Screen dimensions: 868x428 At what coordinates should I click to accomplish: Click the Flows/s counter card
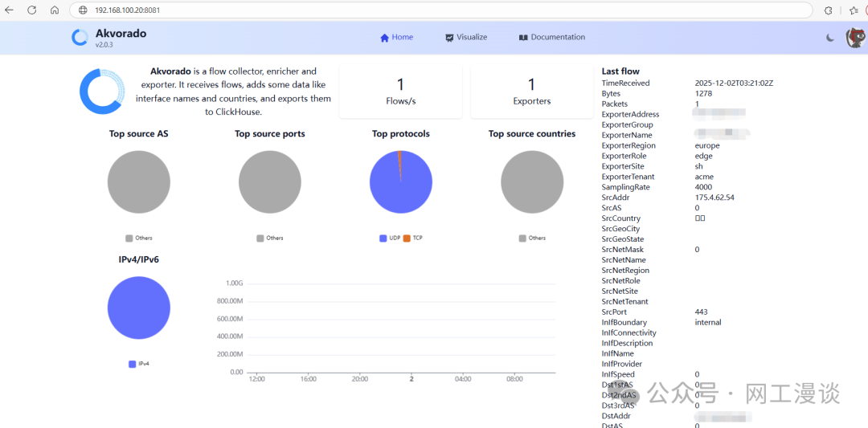point(400,92)
